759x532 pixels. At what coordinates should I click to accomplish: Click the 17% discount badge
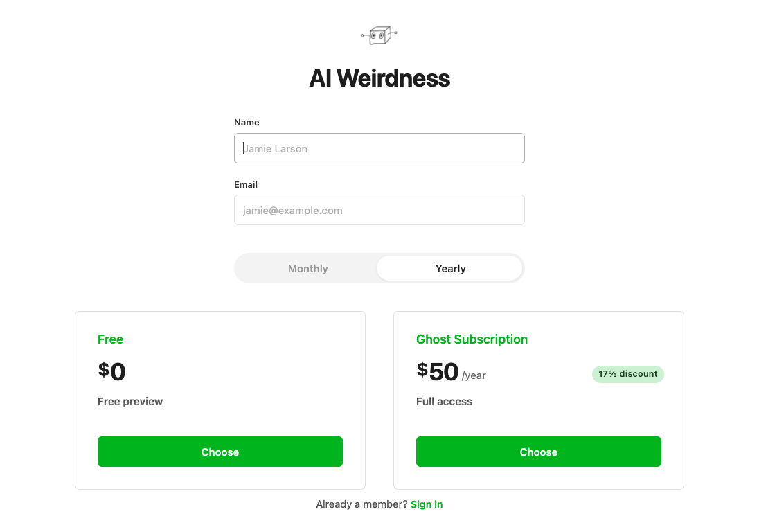coord(627,374)
